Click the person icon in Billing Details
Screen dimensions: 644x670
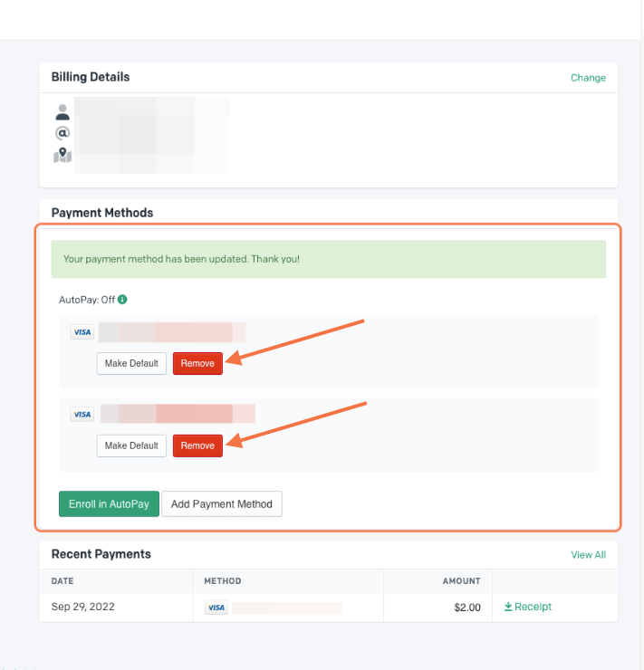click(62, 112)
